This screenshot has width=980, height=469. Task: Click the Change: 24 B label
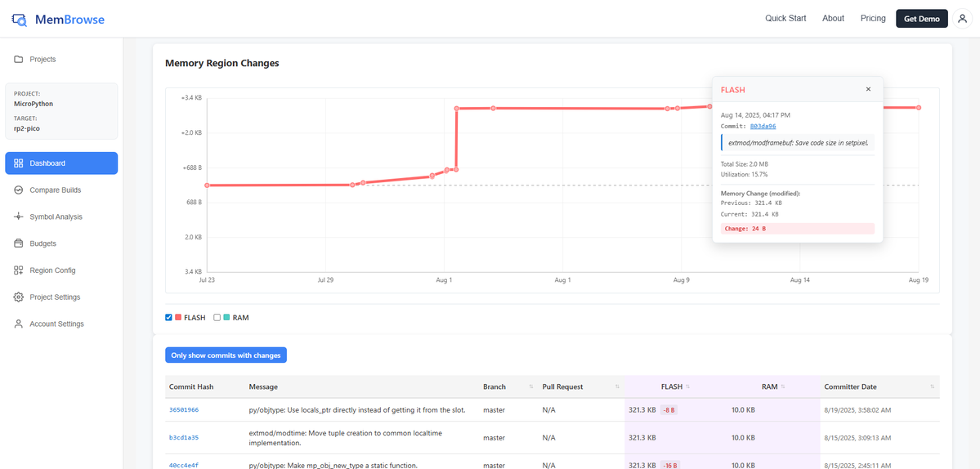(x=798, y=229)
